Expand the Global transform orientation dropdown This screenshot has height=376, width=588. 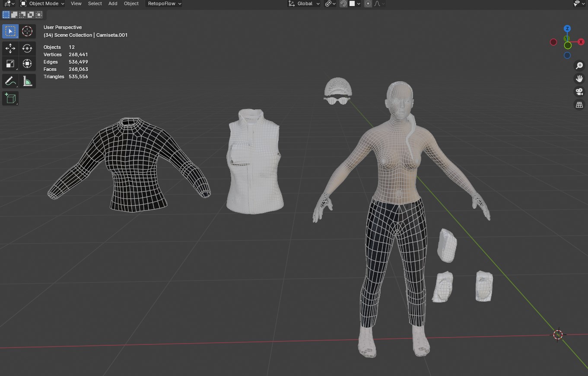[304, 3]
